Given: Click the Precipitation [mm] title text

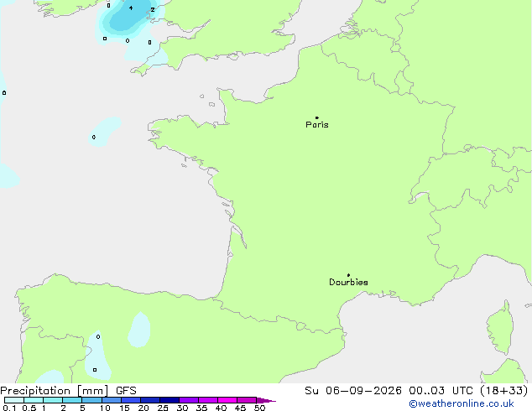Looking at the screenshot, I should coord(55,391).
